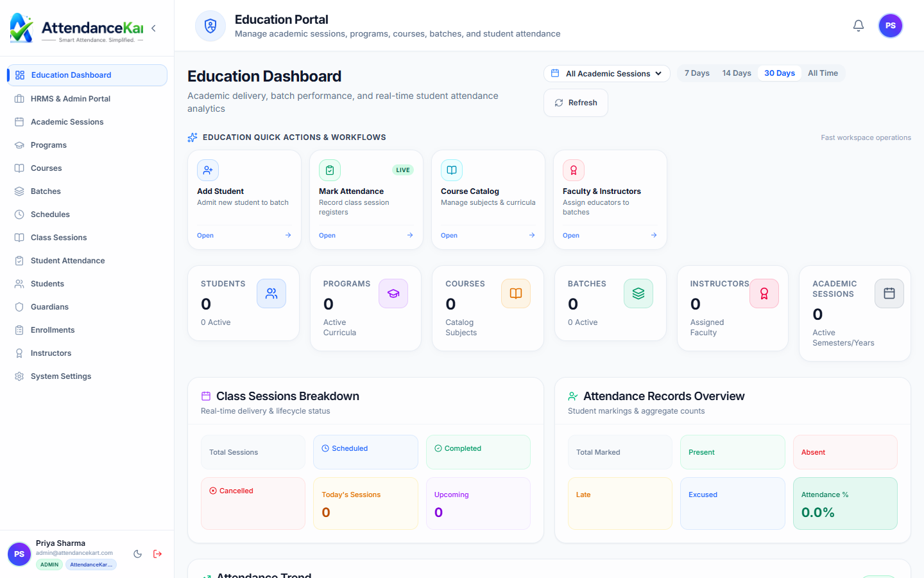
Task: Toggle dark mode moon icon
Action: [x=137, y=554]
